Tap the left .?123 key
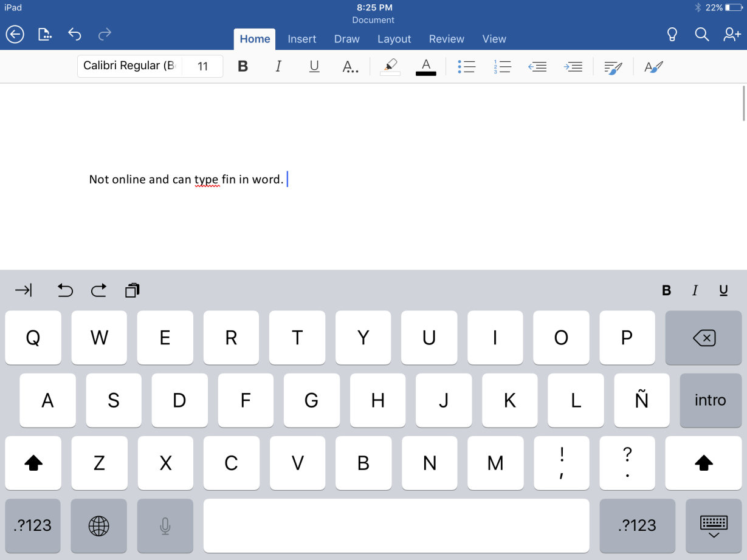The height and width of the screenshot is (560, 747). [33, 526]
